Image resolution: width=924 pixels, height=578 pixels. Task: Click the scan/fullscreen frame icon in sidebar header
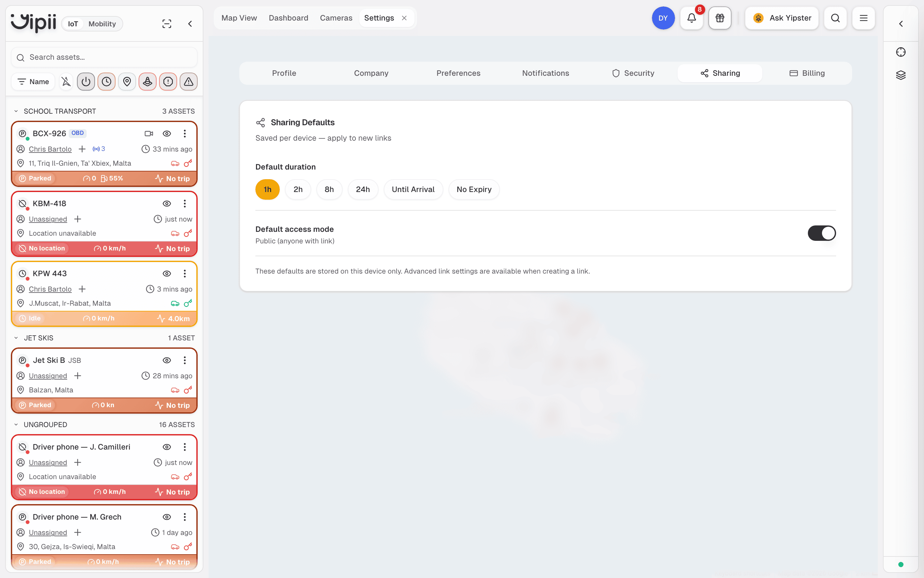pos(167,24)
